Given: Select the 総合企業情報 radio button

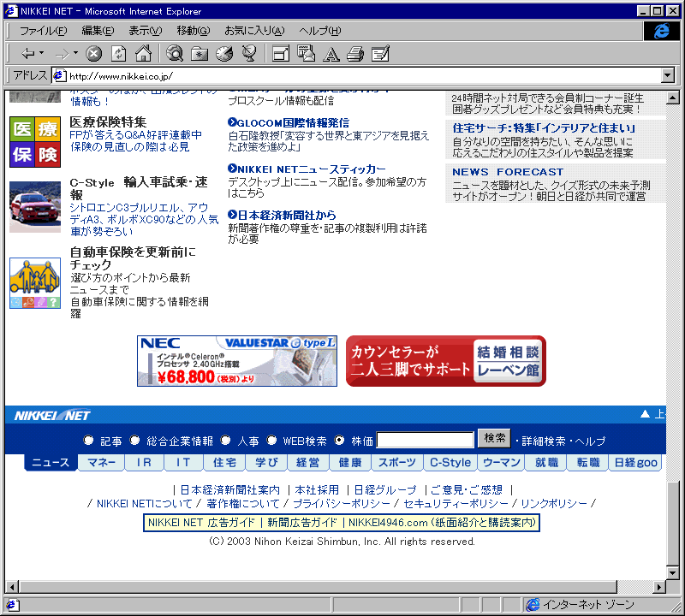Looking at the screenshot, I should (x=135, y=440).
